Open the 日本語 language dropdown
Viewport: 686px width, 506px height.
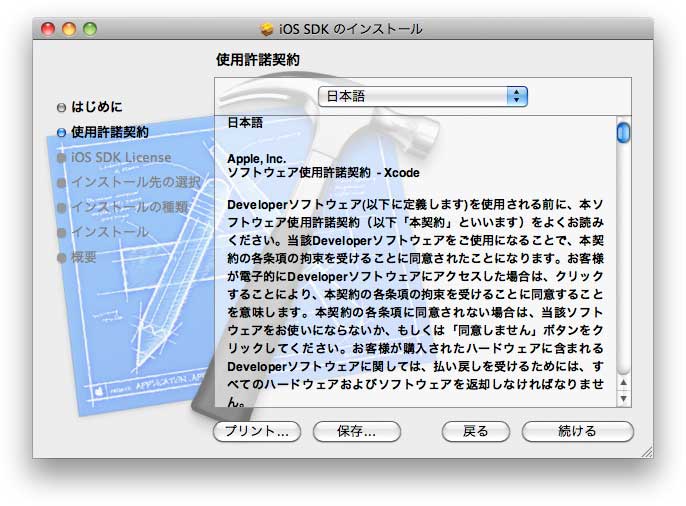[x=421, y=96]
